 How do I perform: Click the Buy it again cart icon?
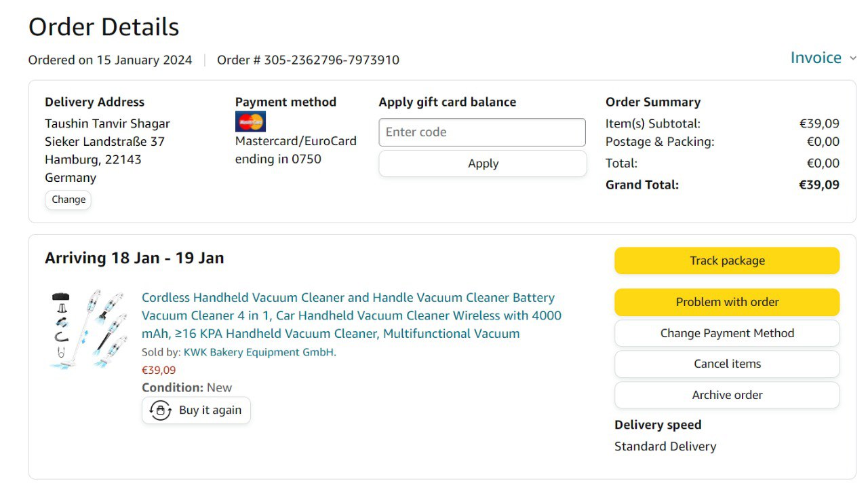point(160,410)
